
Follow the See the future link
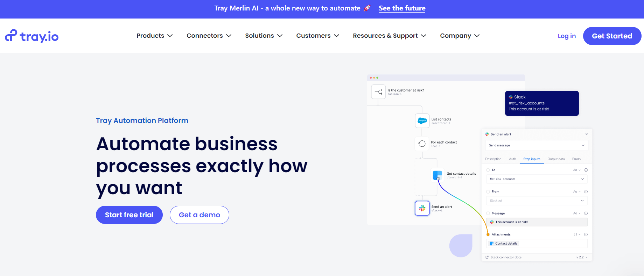tap(402, 8)
